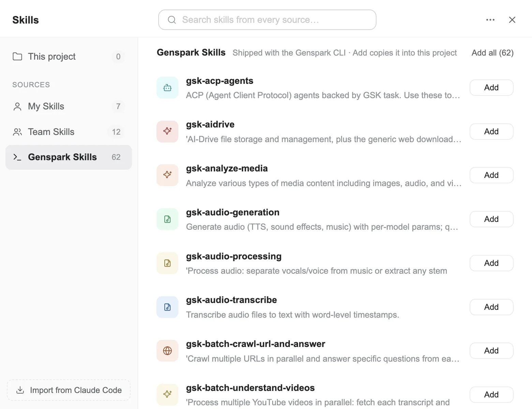Add the gsk-acp-agents skill
The image size is (532, 409).
491,88
